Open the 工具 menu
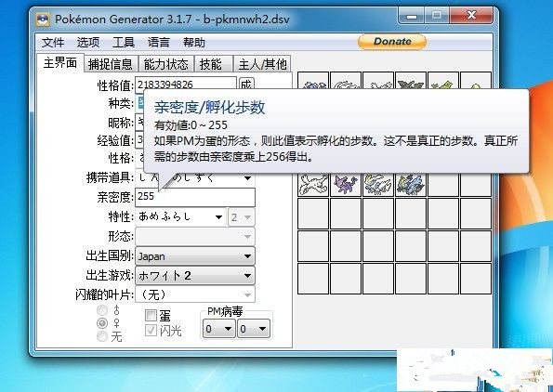Viewport: 553px width, 392px height. [124, 43]
